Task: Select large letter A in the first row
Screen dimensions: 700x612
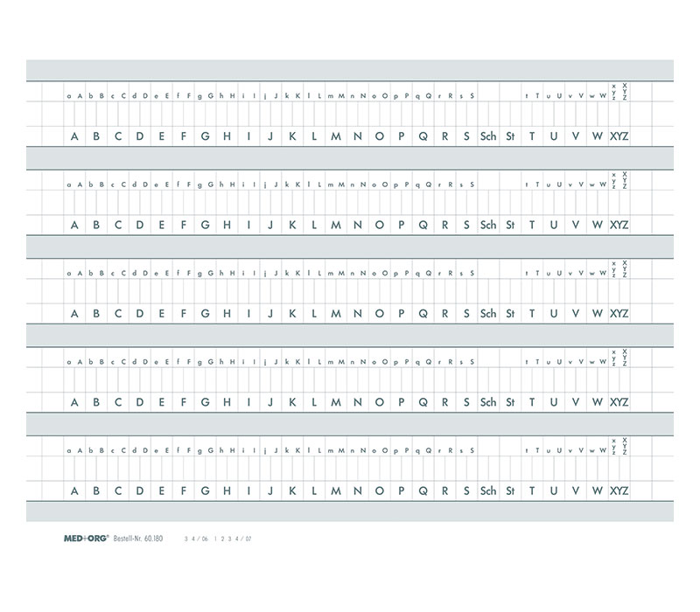Action: (74, 136)
